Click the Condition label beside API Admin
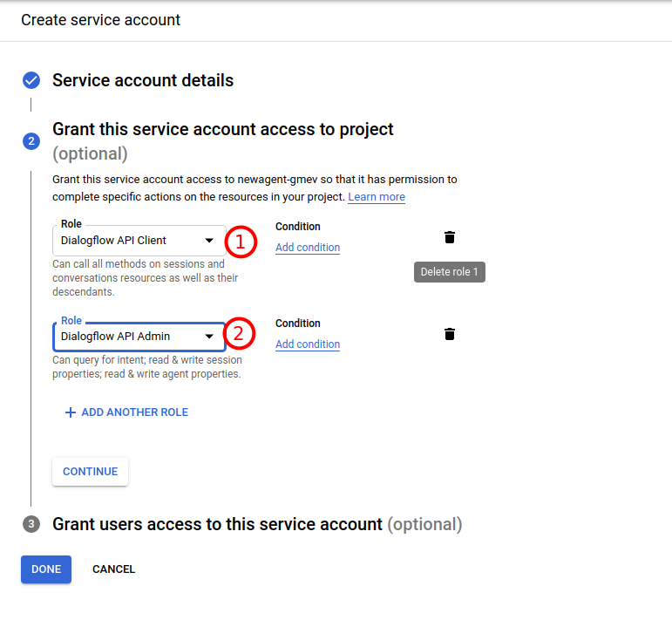 coord(298,324)
